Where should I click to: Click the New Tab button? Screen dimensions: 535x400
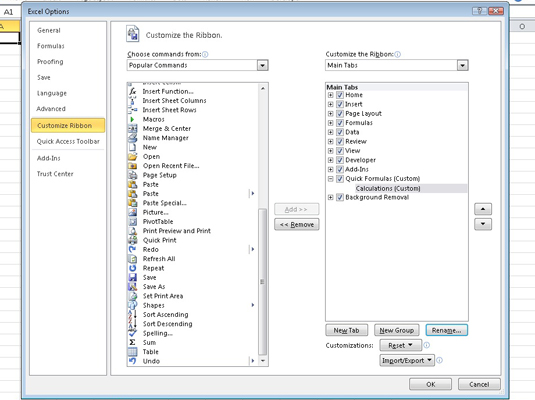[347, 330]
